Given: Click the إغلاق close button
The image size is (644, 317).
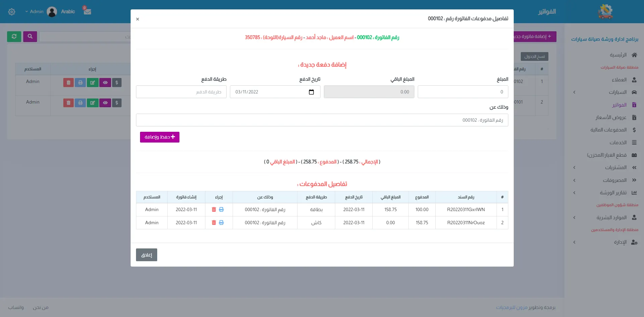Looking at the screenshot, I should [x=146, y=255].
